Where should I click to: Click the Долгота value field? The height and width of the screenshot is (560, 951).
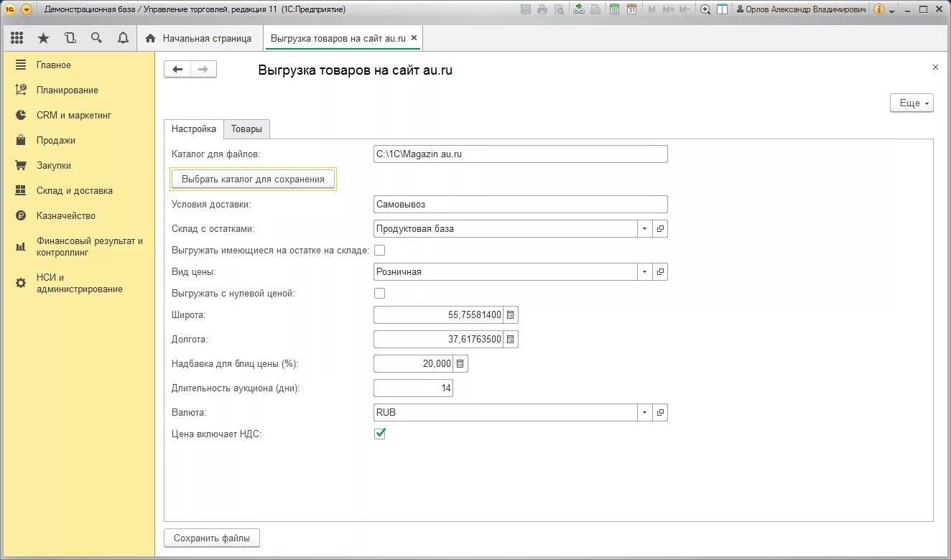(439, 339)
